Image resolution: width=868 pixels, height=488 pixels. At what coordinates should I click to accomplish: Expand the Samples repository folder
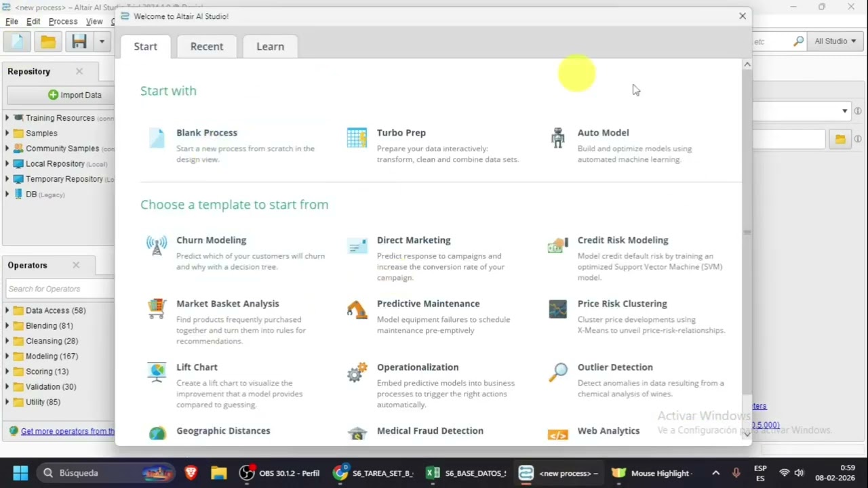(x=7, y=133)
